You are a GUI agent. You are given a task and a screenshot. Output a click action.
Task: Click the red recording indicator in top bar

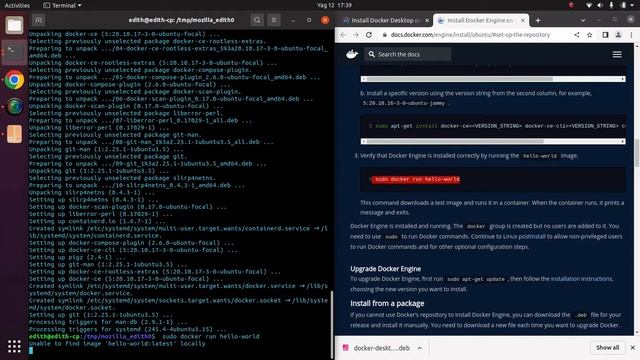[571, 5]
